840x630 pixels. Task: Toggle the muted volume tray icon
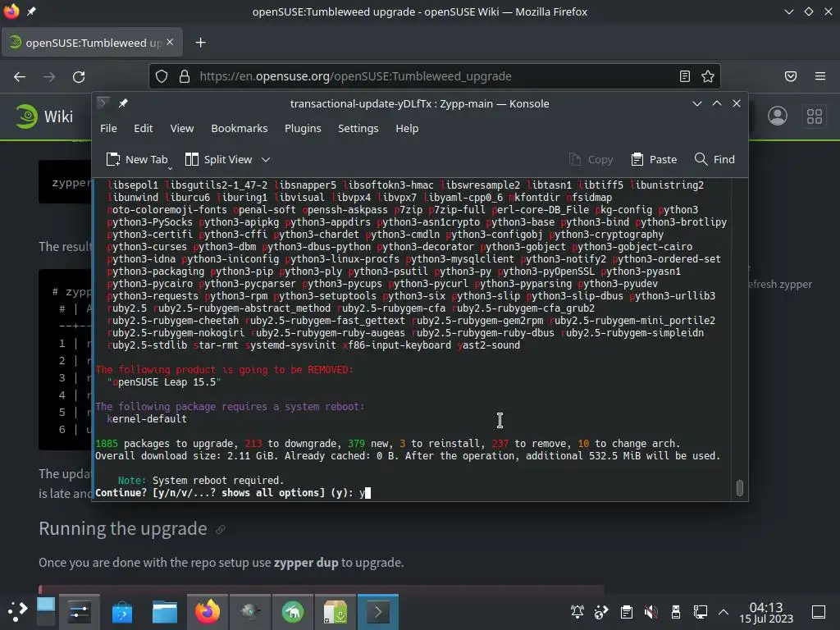(x=651, y=612)
